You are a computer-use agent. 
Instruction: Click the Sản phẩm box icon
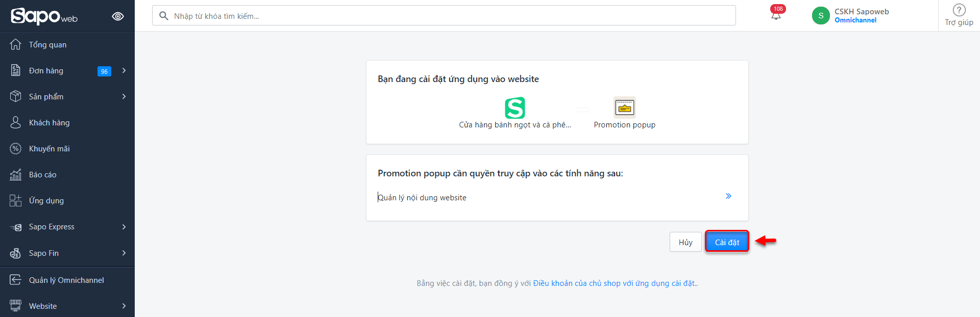(16, 96)
